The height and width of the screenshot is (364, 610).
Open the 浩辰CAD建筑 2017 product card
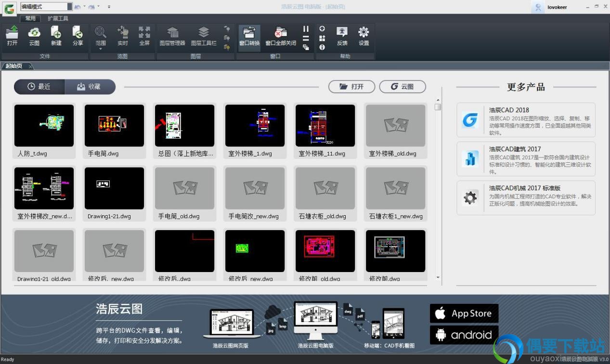tap(526, 158)
